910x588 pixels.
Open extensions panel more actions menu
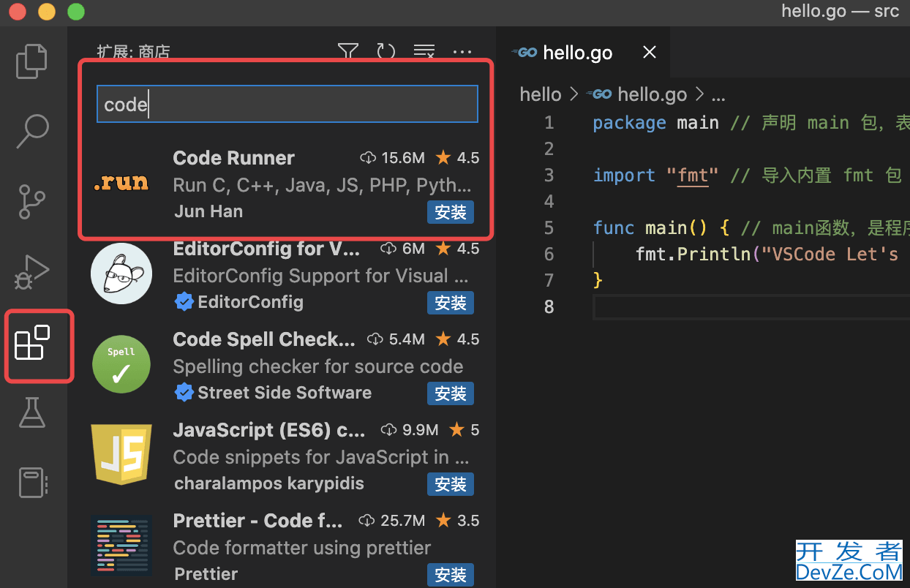coord(462,52)
